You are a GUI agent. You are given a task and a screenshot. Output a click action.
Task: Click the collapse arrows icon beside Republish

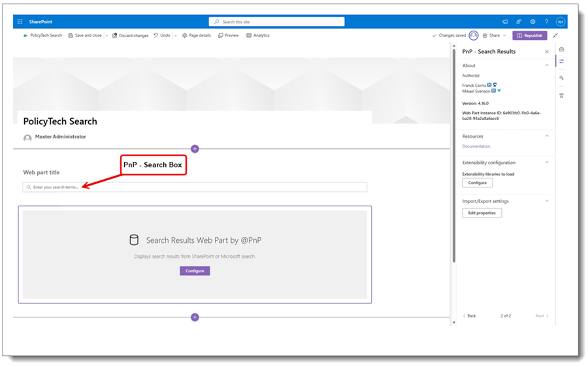[555, 35]
